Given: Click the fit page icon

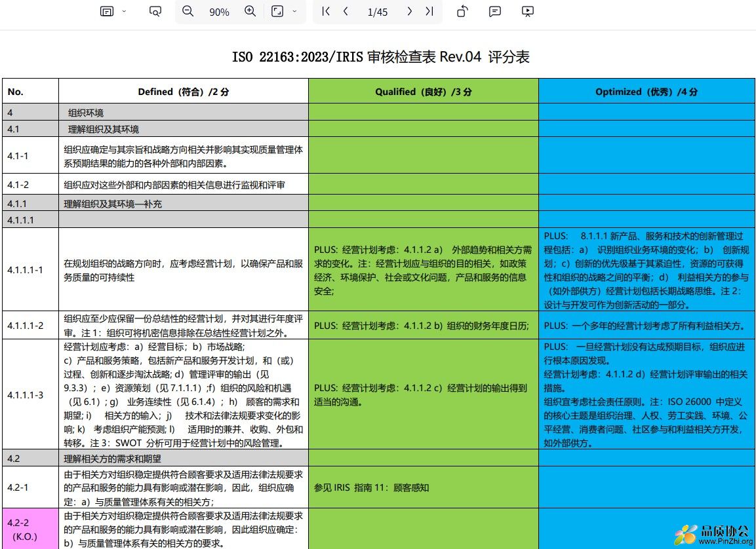Looking at the screenshot, I should [277, 11].
